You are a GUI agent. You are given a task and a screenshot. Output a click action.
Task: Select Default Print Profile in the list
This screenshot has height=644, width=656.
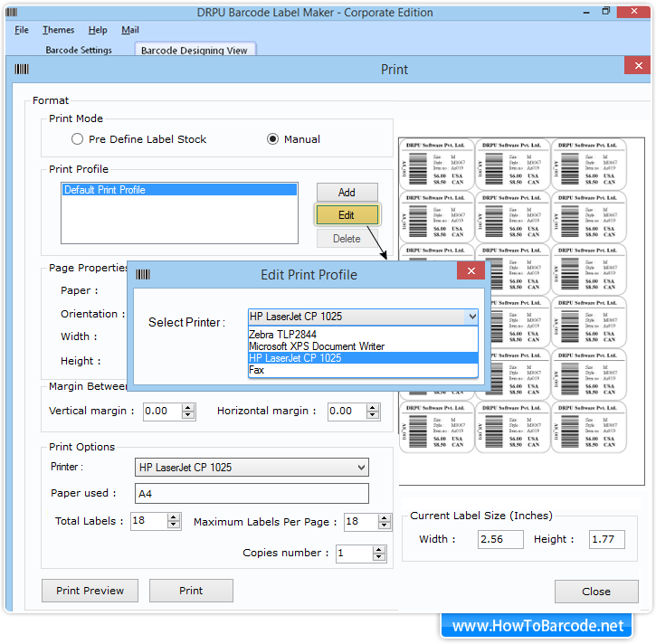tap(179, 190)
